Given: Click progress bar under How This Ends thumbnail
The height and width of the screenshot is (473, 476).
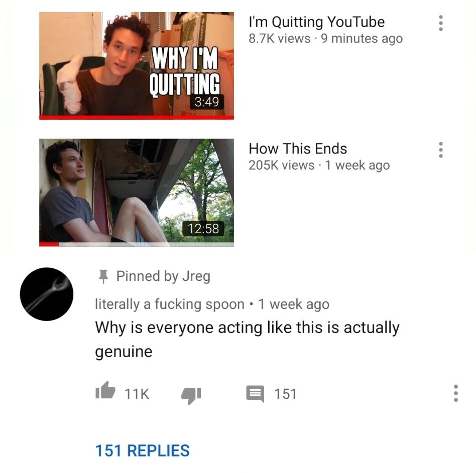Looking at the screenshot, I should coord(137,244).
